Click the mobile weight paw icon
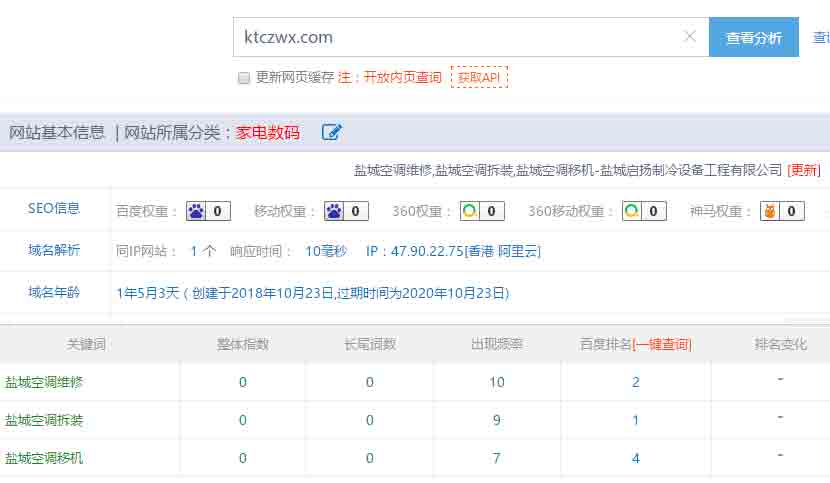 pyautogui.click(x=333, y=211)
